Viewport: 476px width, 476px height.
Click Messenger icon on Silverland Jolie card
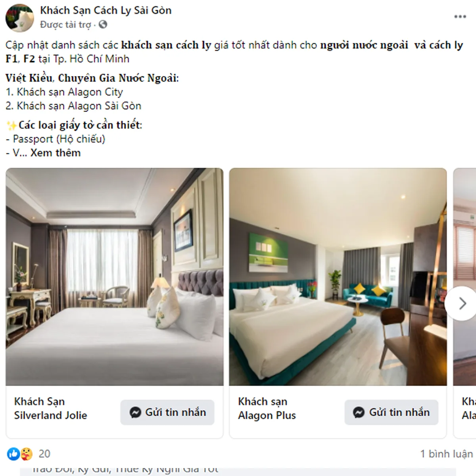click(x=135, y=413)
